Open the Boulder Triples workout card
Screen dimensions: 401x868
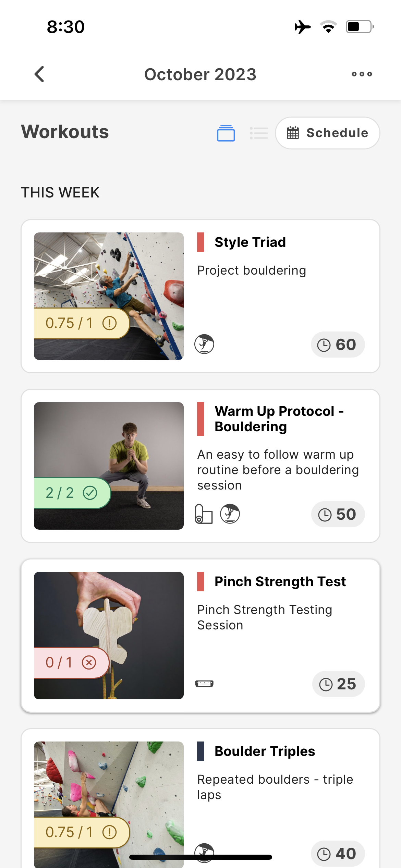pos(200,799)
